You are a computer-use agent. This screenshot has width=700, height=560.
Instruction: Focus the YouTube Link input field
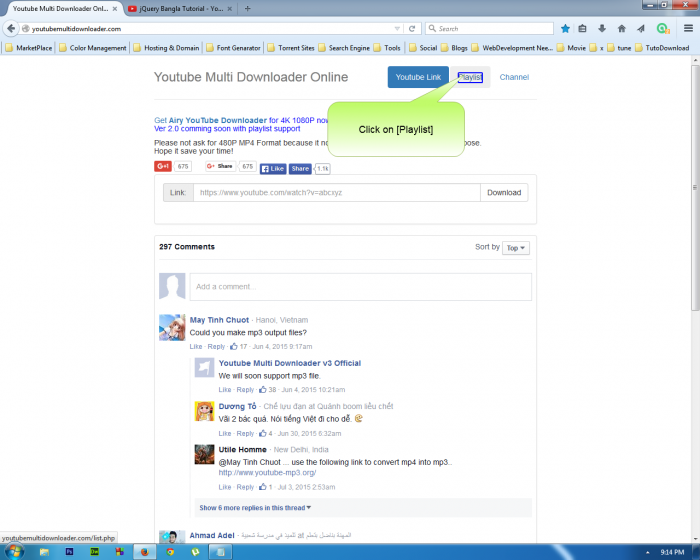click(337, 192)
